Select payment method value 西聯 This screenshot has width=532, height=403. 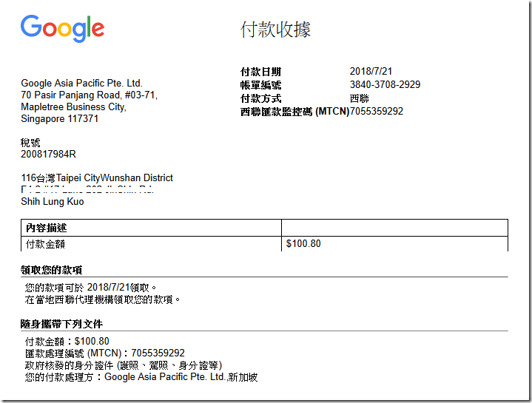360,98
